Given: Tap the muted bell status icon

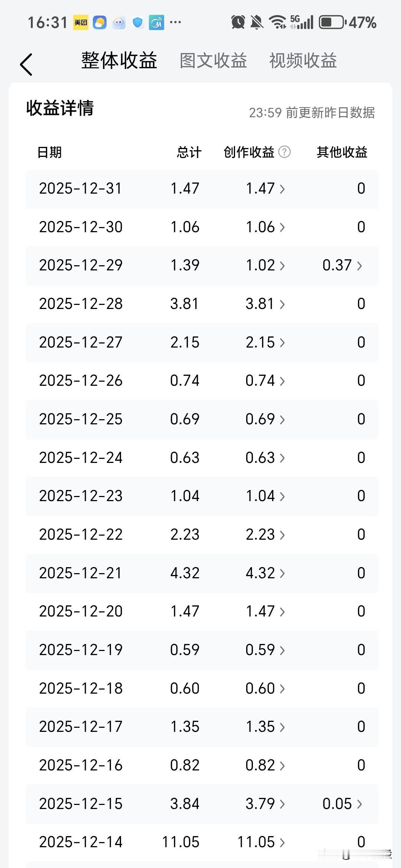Looking at the screenshot, I should click(257, 22).
